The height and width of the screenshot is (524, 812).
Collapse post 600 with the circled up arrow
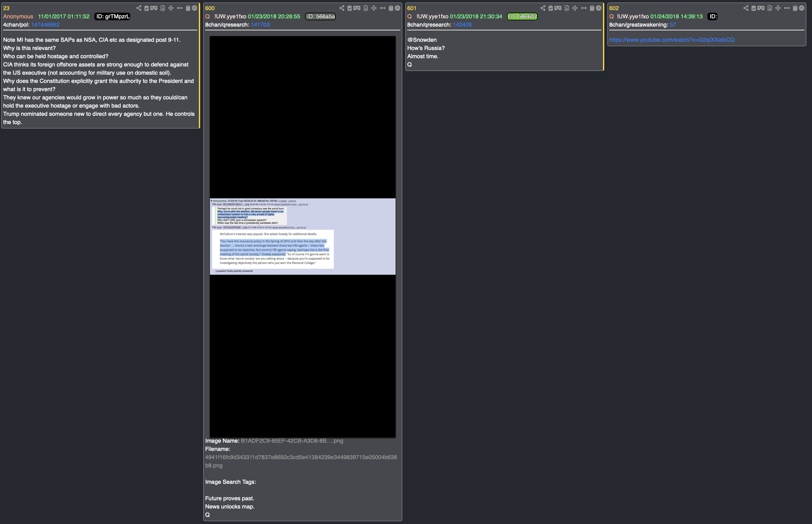(x=397, y=8)
